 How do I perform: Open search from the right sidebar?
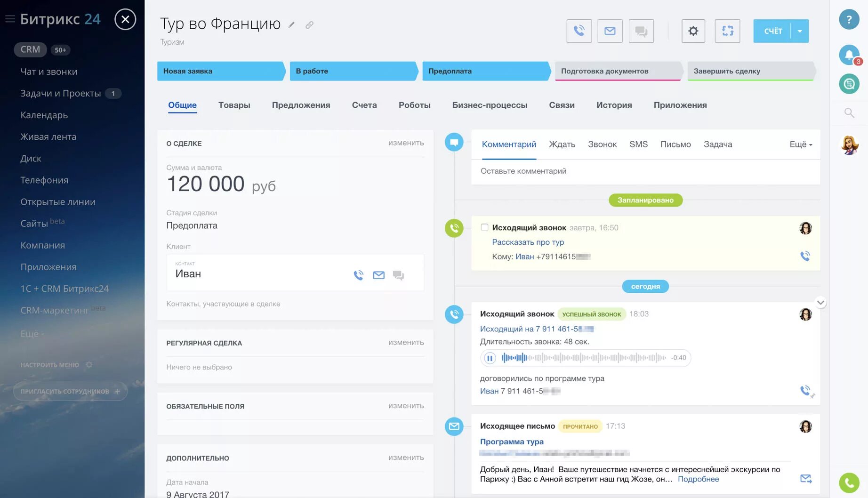[849, 112]
